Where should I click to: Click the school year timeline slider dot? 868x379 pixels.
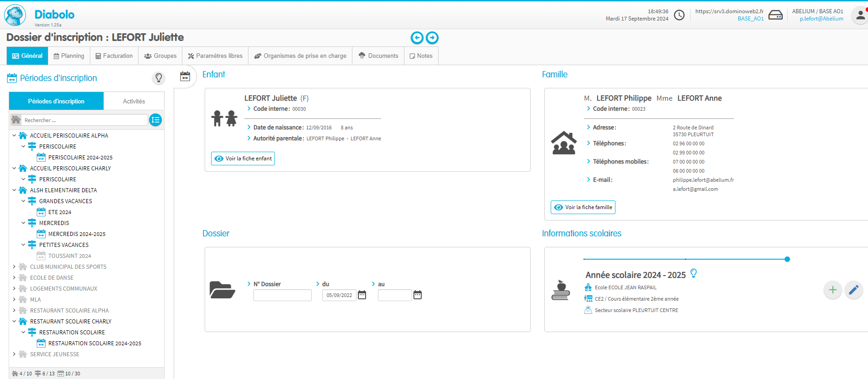coord(787,259)
